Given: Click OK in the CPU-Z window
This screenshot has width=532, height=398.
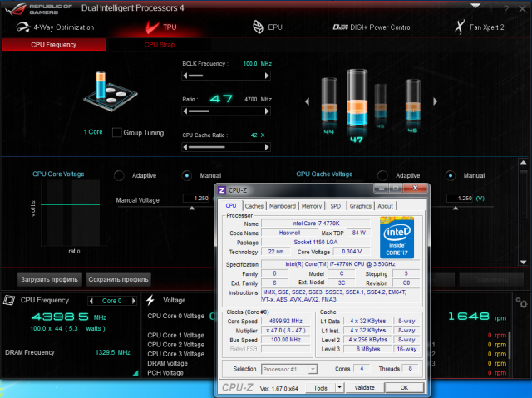Looking at the screenshot, I should 404,387.
